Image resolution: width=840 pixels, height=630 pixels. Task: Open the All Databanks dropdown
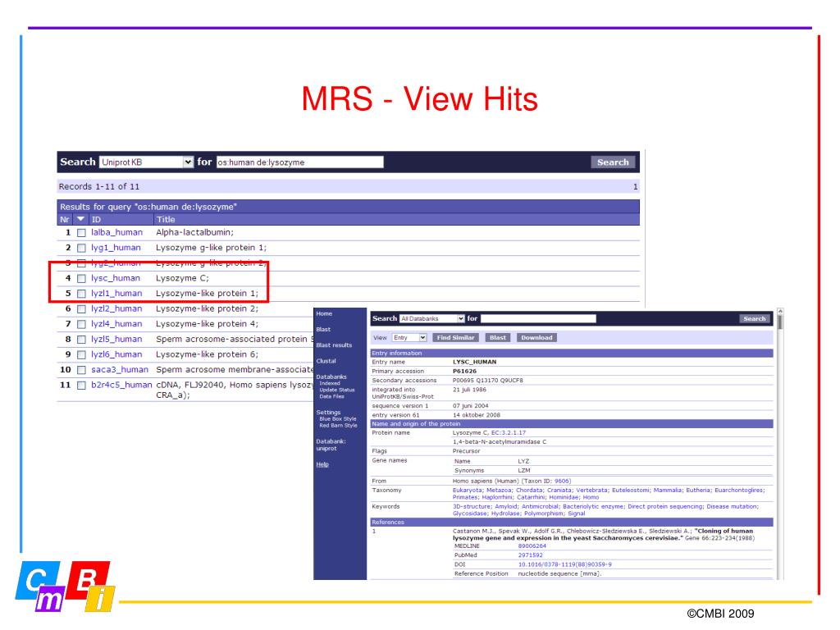coord(431,319)
